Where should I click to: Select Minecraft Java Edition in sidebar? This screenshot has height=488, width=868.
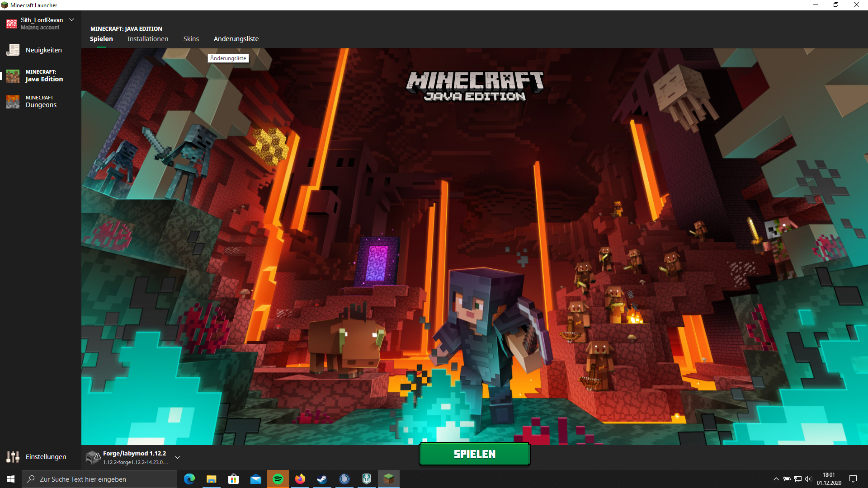coord(40,76)
